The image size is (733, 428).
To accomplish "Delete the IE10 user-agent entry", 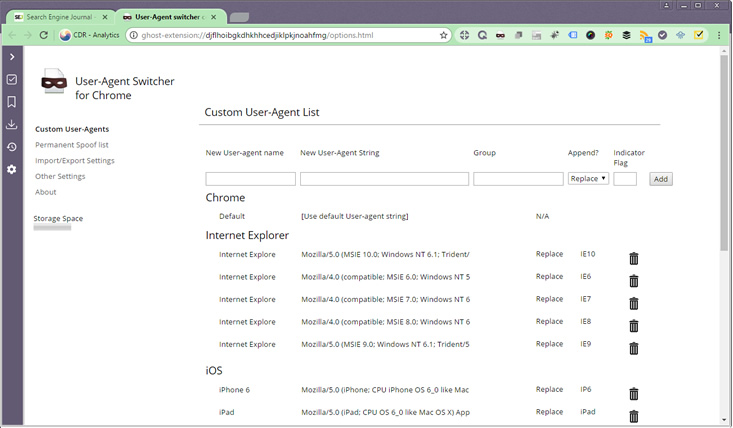I will [634, 258].
